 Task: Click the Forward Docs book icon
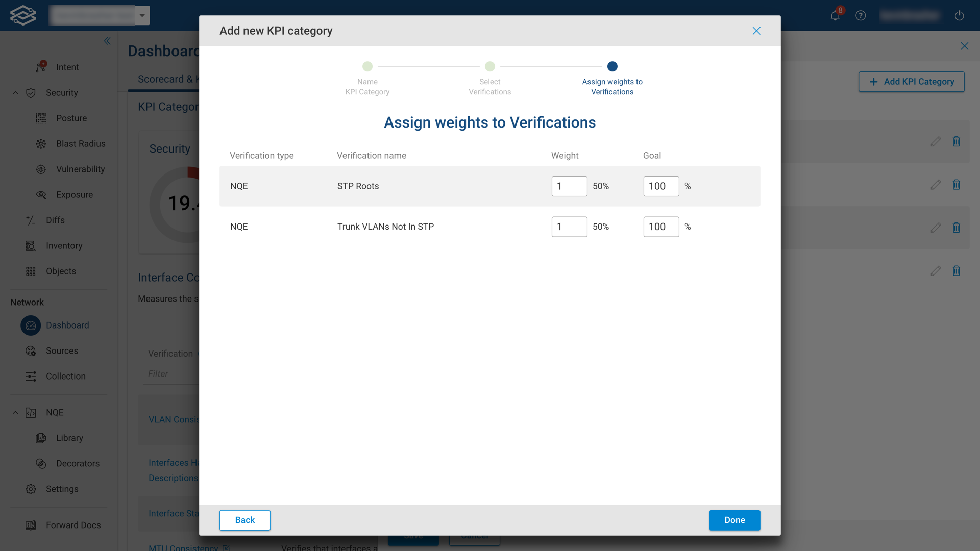point(31,524)
